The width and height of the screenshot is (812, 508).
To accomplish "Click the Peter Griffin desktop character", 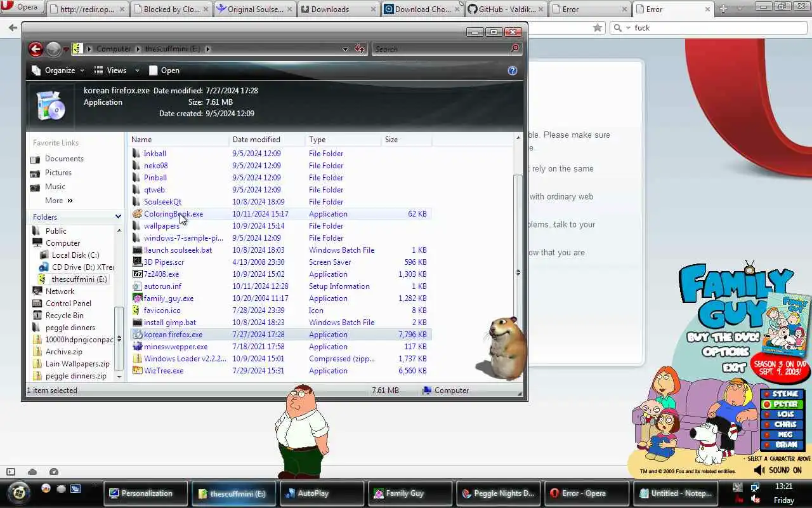I will pyautogui.click(x=302, y=431).
